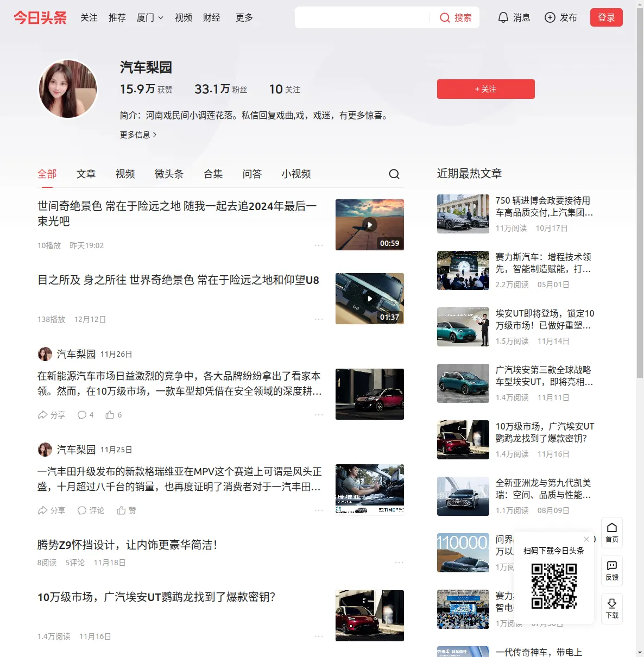Open thumbnail of the 格瑞维亚 MPV post
Image resolution: width=644 pixels, height=657 pixels.
tap(370, 489)
